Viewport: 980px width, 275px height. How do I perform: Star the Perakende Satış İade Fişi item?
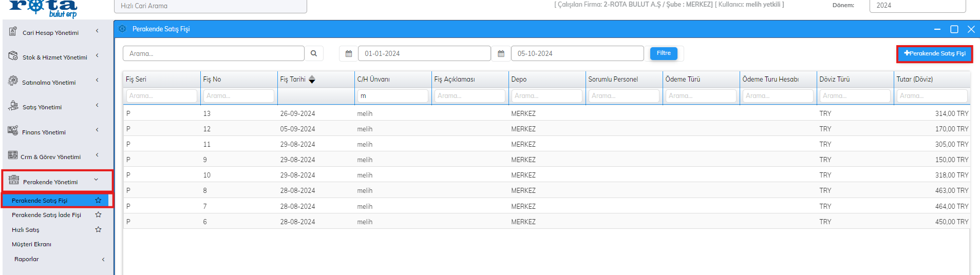pyautogui.click(x=98, y=214)
